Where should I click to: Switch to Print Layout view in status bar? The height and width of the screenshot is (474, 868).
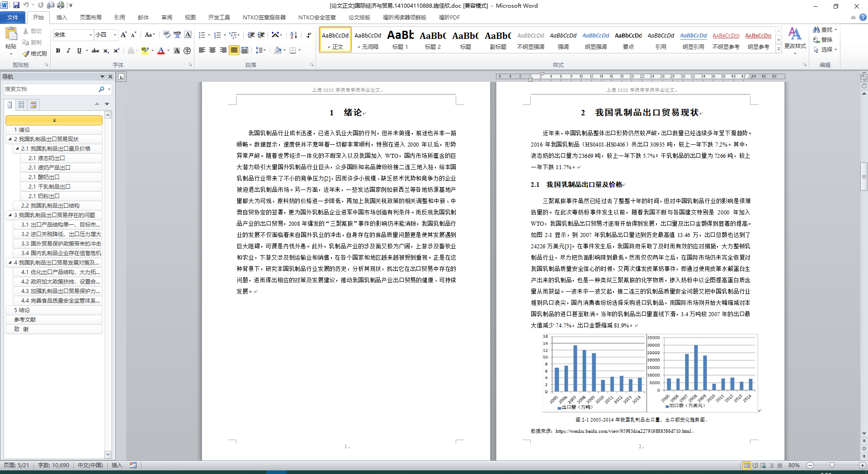(x=746, y=465)
